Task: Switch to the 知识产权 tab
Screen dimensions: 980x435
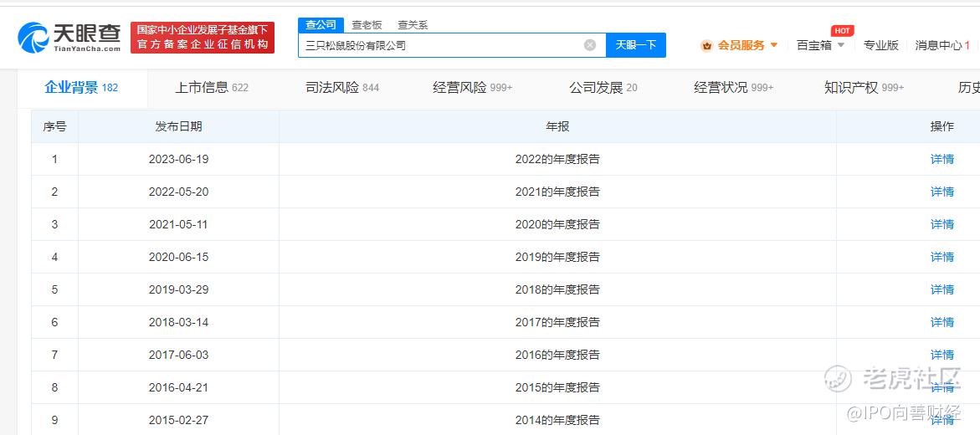Action: (x=865, y=88)
